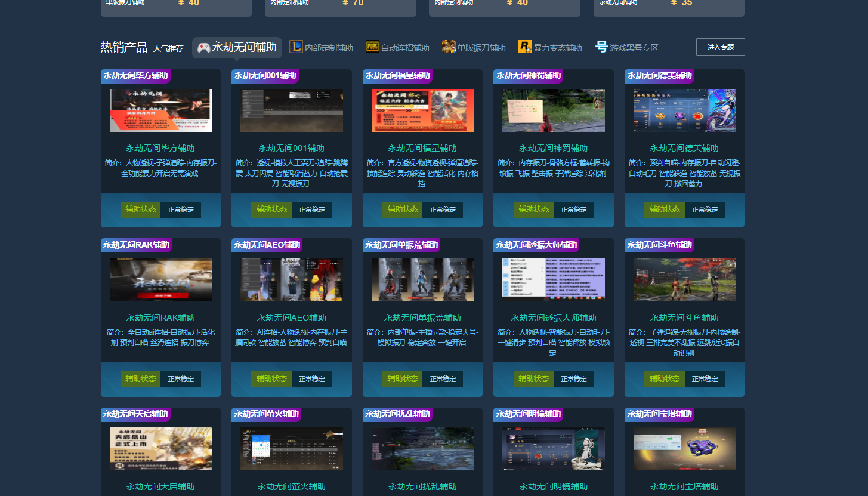This screenshot has width=868, height=496.
Task: Click the League of Legends icon for 内部定制辅助
Action: click(296, 47)
